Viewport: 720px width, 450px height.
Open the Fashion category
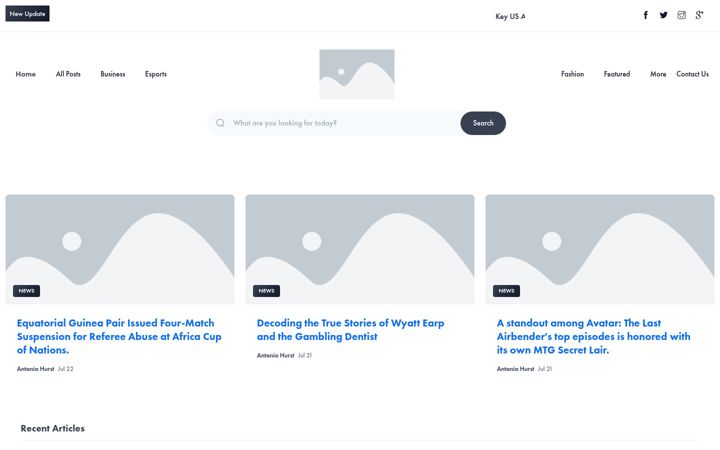573,74
